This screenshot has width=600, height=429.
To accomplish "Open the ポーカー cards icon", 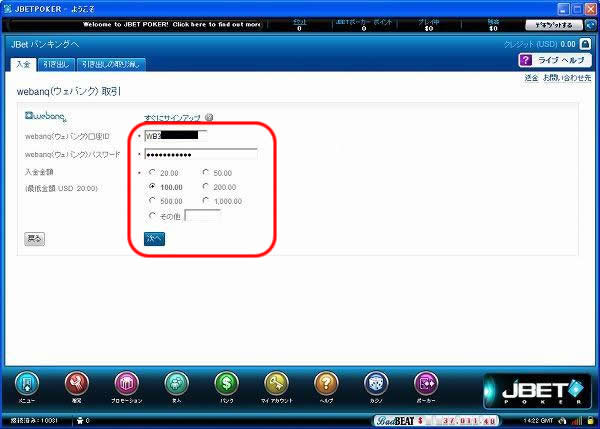I will pos(426,383).
